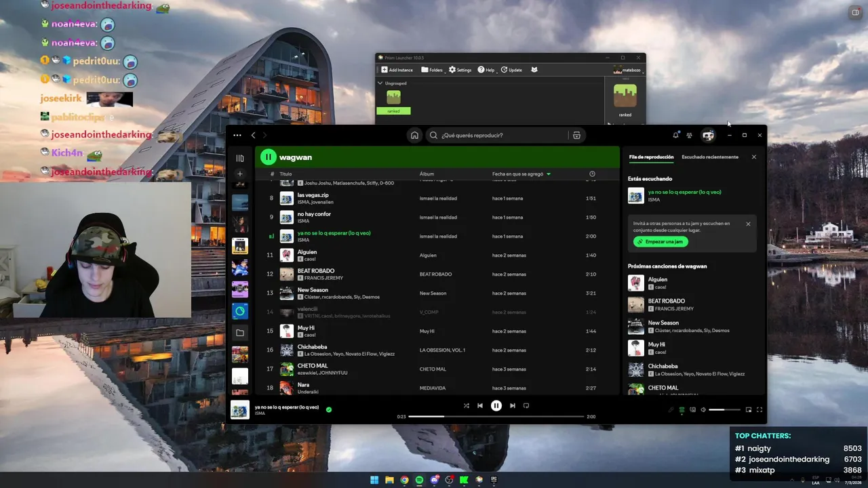The height and width of the screenshot is (488, 868).
Task: Open Help dropdown in Prism Launcher
Action: click(486, 70)
